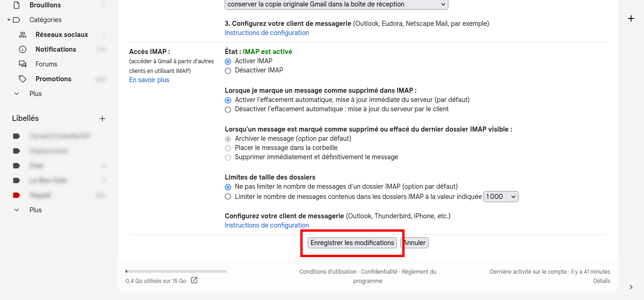Select the Désactiver IMAP radio button

click(228, 71)
